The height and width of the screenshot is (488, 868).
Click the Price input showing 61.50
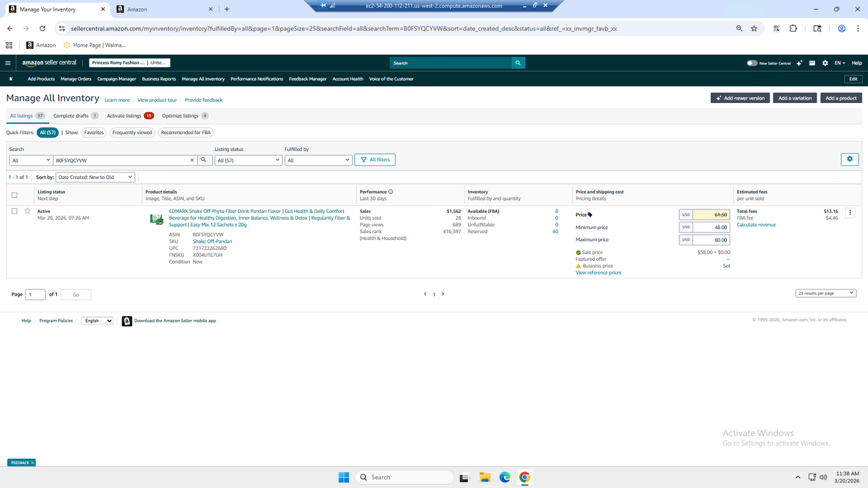(x=711, y=214)
